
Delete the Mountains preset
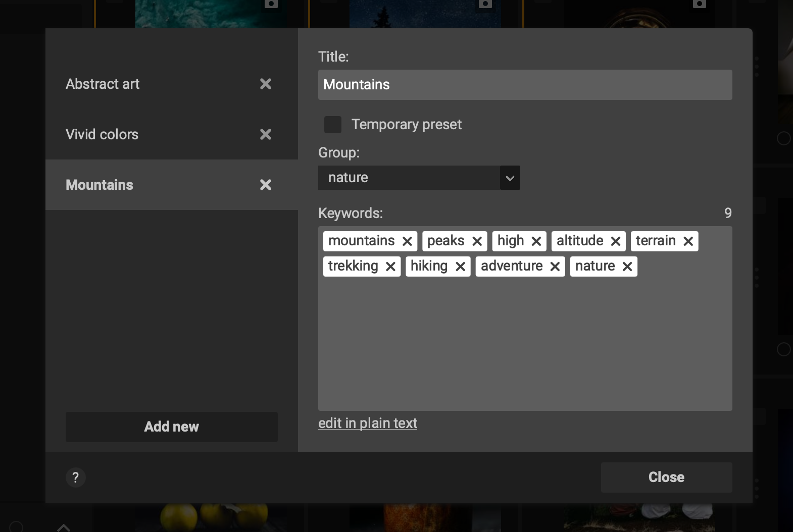pos(266,185)
